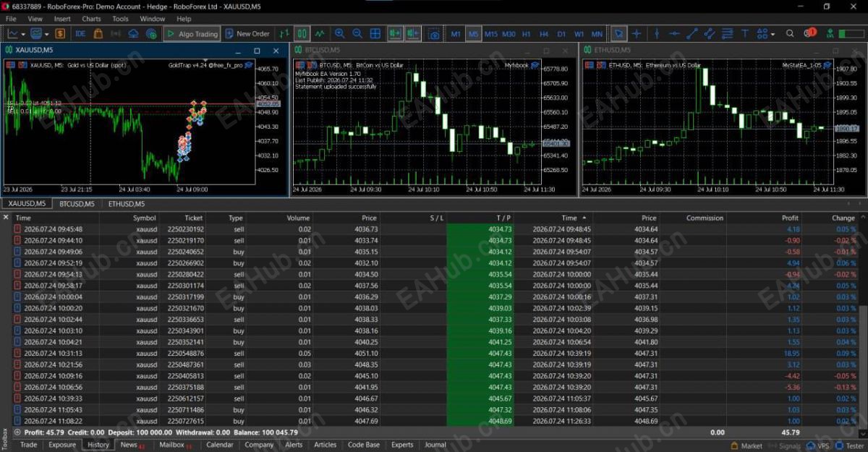Tile chart windows with grid icon
This screenshot has width=868, height=452.
coord(375,33)
